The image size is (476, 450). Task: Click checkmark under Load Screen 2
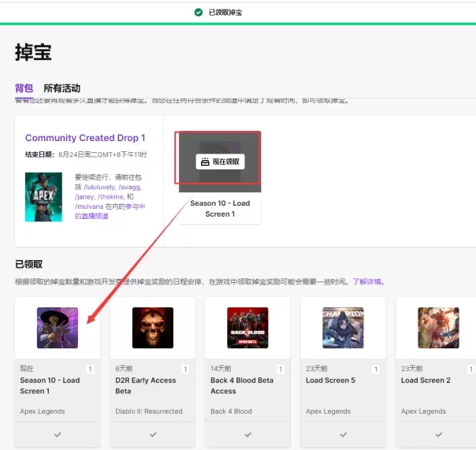439,434
